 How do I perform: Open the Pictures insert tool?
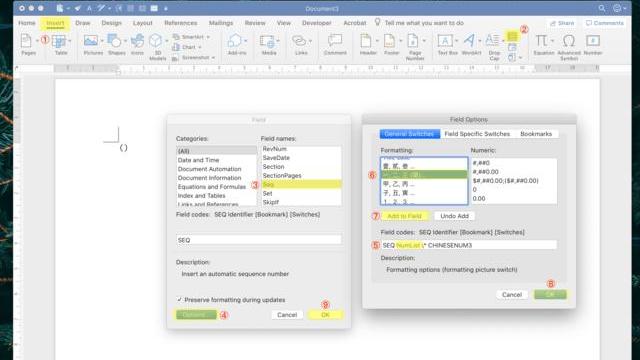[92, 44]
